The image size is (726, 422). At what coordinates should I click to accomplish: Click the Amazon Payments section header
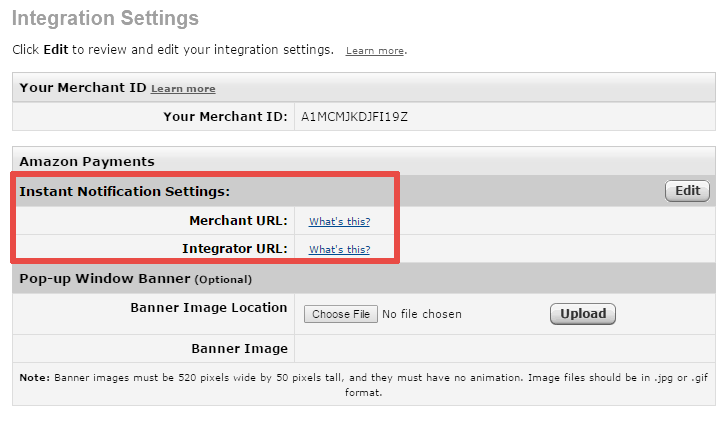(87, 162)
